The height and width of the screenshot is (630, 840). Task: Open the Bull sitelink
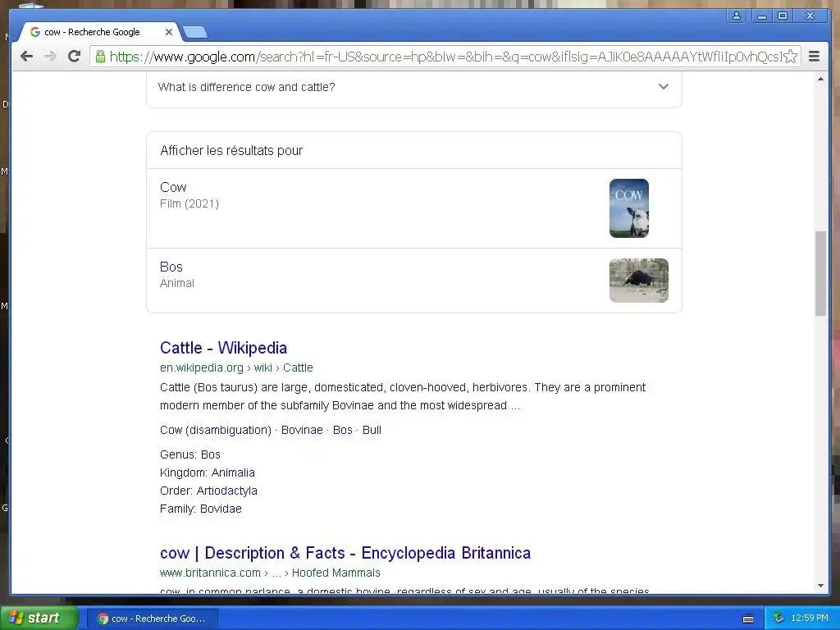point(372,430)
